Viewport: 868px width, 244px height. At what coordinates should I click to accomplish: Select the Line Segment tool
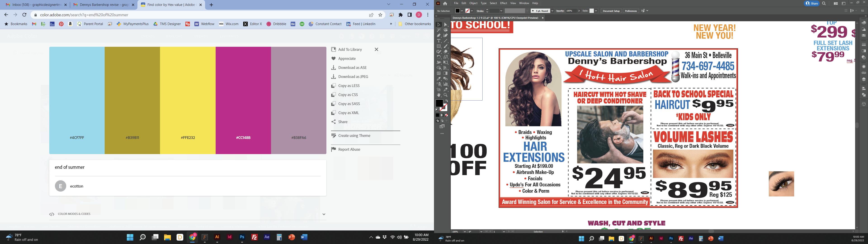click(x=446, y=41)
